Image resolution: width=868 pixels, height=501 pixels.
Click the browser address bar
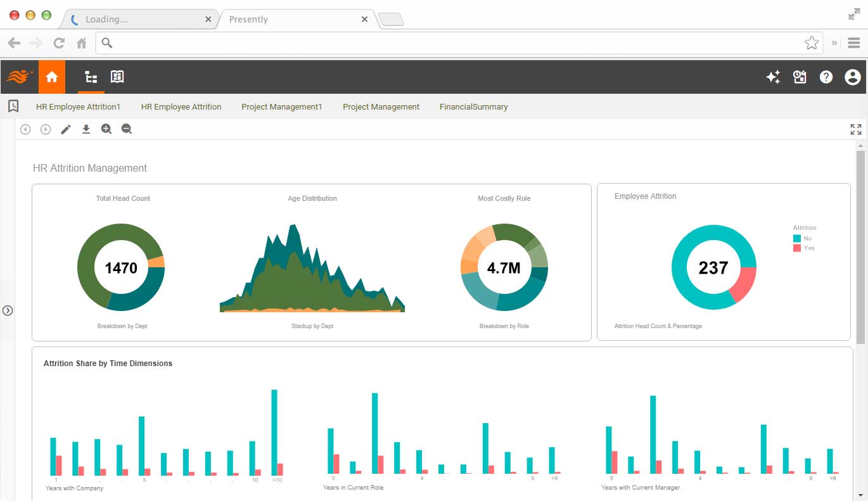(459, 43)
